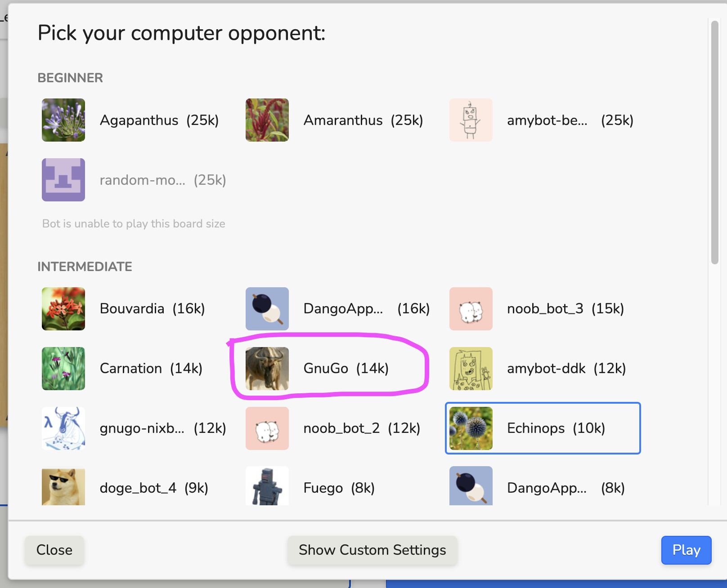
Task: Choose Carnation (14k) as opponent
Action: [x=151, y=369]
